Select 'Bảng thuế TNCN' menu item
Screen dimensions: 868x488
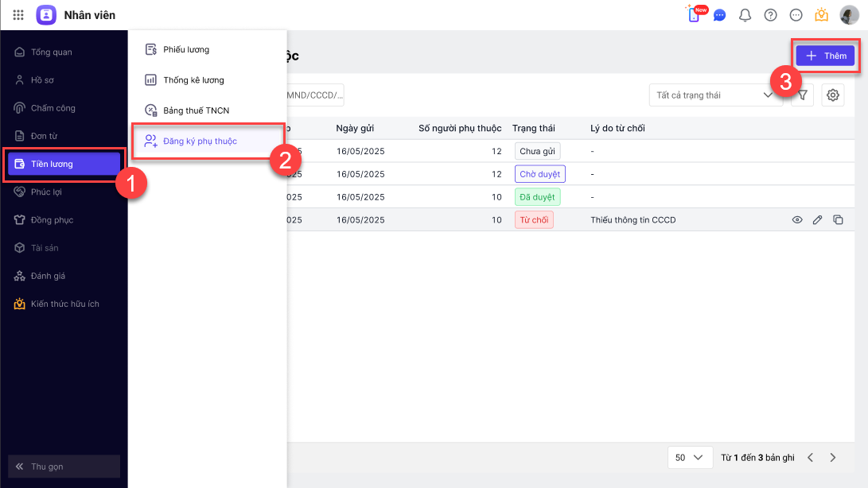click(196, 110)
